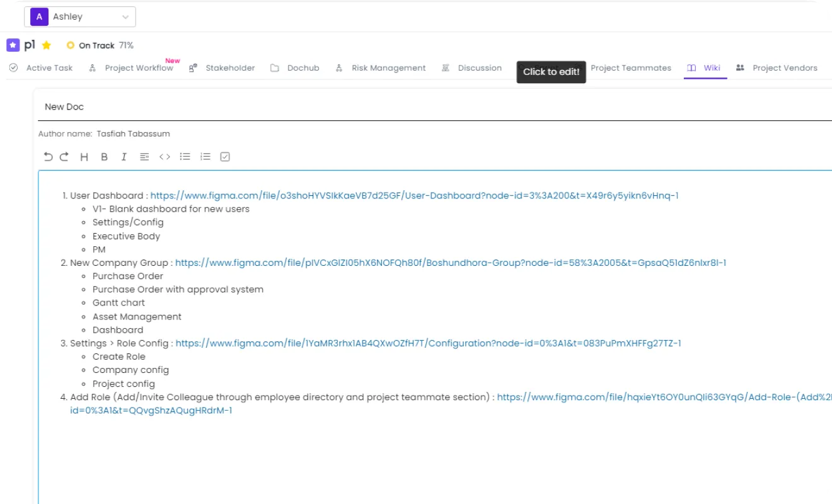Click the Risk Management icon
This screenshot has height=504, width=832.
pos(339,68)
